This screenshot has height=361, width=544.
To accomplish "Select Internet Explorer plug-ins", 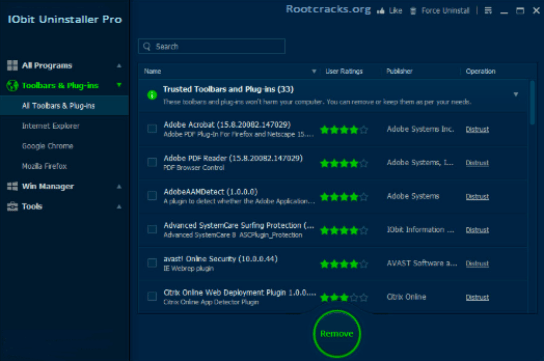I will [x=65, y=126].
